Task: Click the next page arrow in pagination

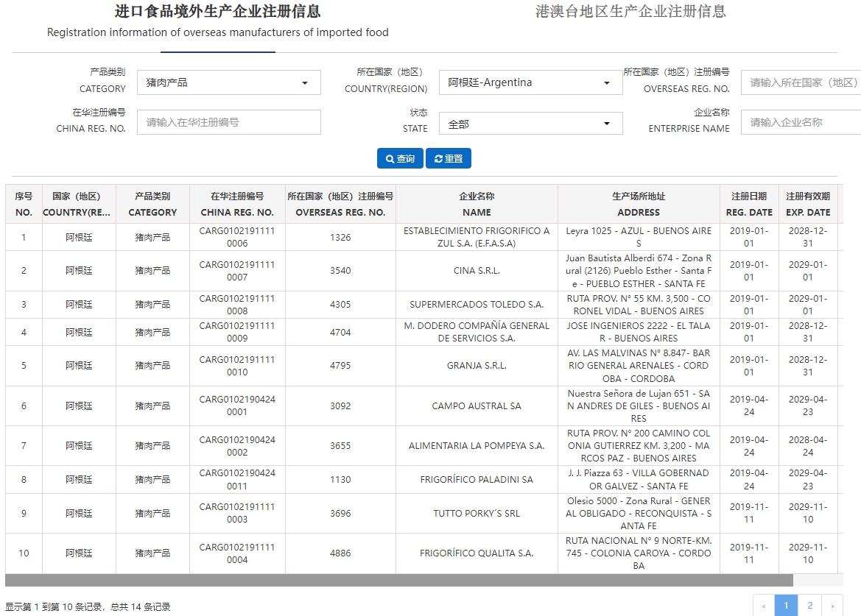Action: (x=832, y=605)
